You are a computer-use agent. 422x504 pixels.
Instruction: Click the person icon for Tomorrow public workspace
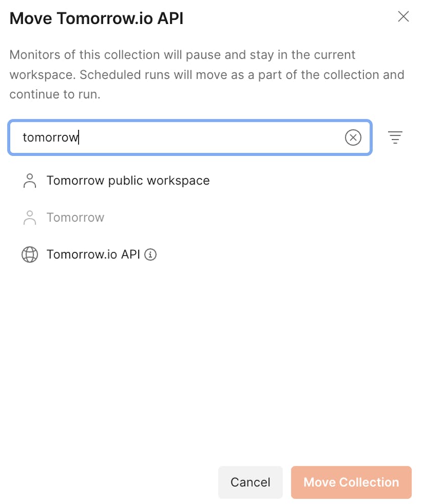(30, 180)
